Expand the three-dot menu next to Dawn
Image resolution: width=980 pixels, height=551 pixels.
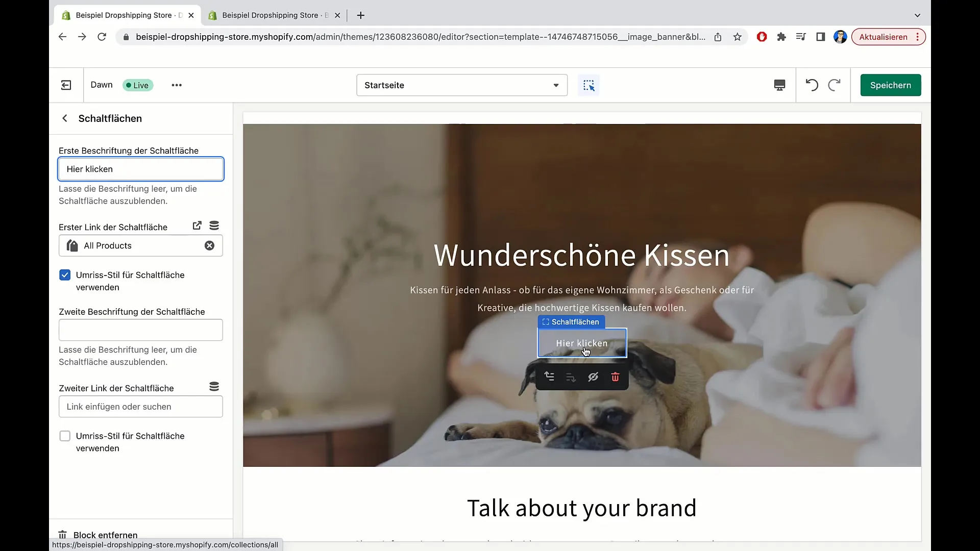pyautogui.click(x=176, y=85)
